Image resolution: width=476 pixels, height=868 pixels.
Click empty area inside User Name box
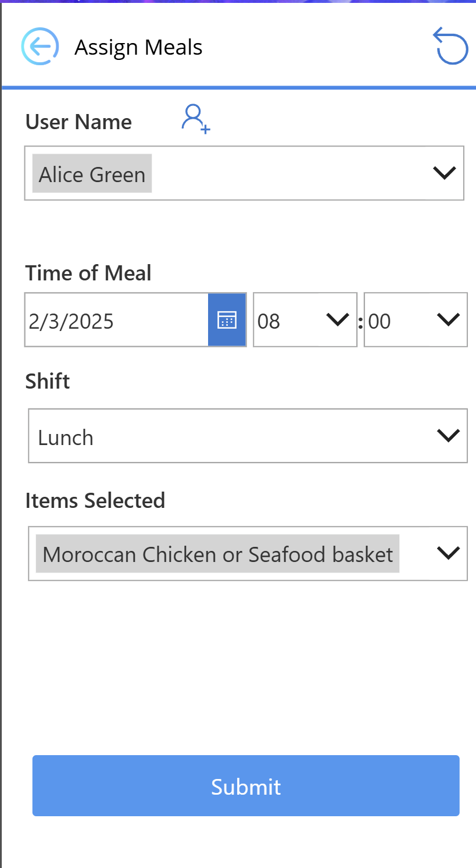291,173
